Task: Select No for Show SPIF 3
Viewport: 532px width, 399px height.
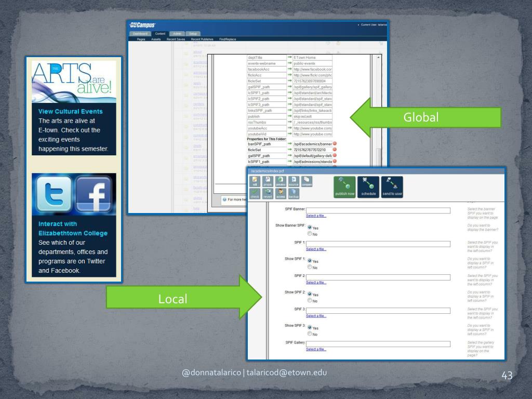Action: tap(310, 334)
